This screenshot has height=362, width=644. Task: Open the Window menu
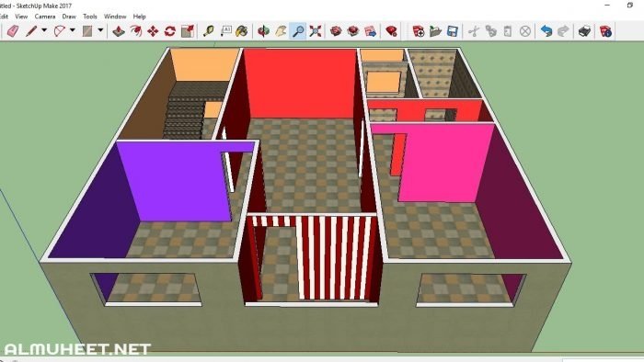pyautogui.click(x=115, y=17)
